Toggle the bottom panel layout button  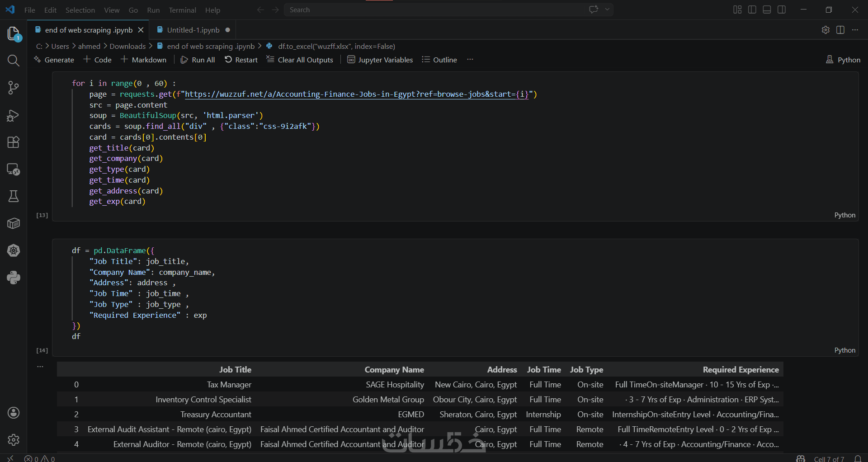[x=767, y=10]
